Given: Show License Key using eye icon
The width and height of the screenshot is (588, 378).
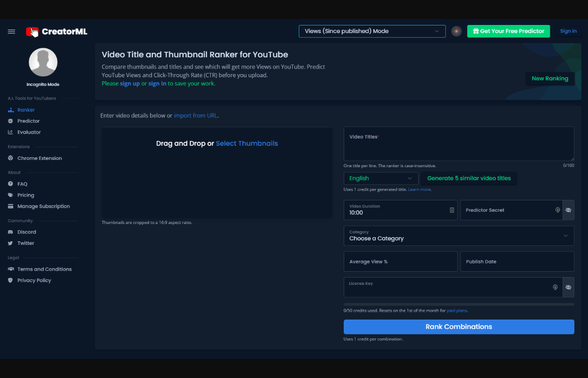Looking at the screenshot, I should [568, 288].
